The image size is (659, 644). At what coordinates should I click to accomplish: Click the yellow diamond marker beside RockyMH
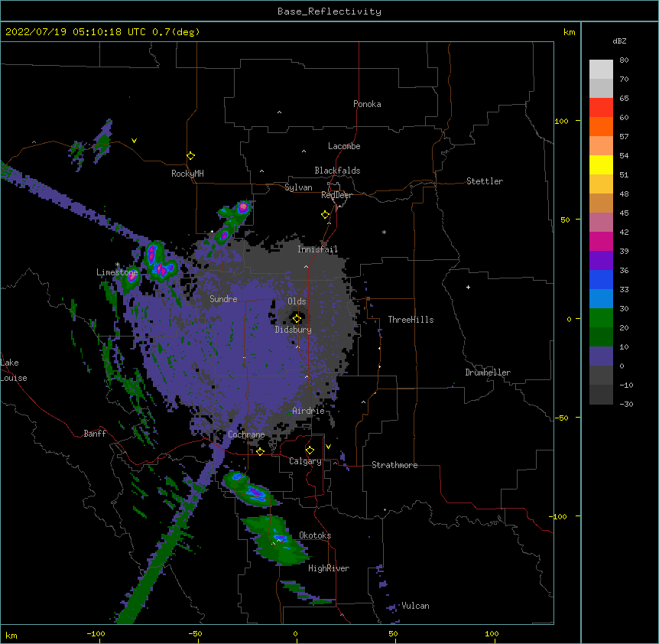[x=190, y=155]
